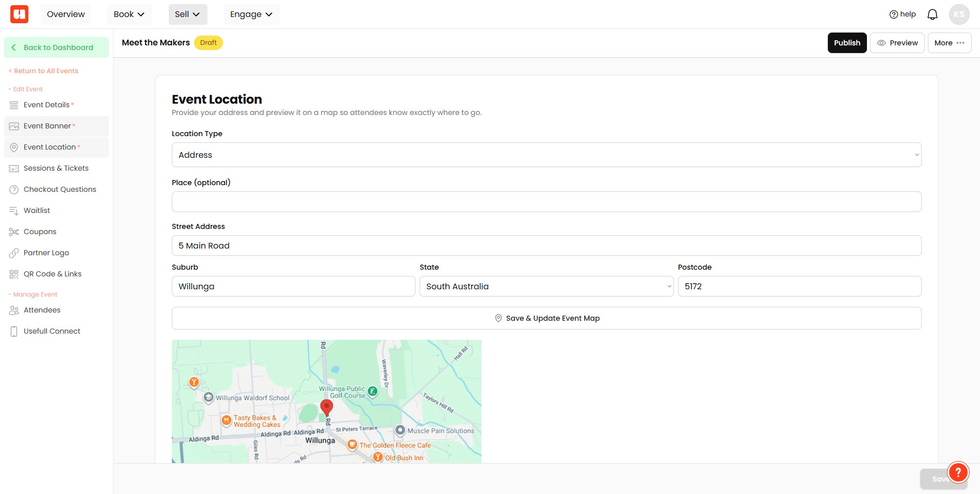Click Tasty Bakes & Wedding Cakes marker
This screenshot has width=980, height=494.
226,420
